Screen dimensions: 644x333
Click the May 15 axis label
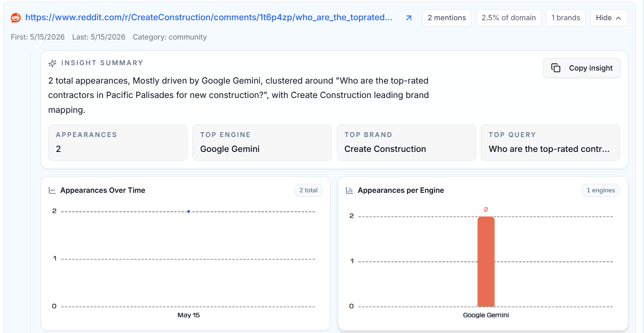coord(188,315)
